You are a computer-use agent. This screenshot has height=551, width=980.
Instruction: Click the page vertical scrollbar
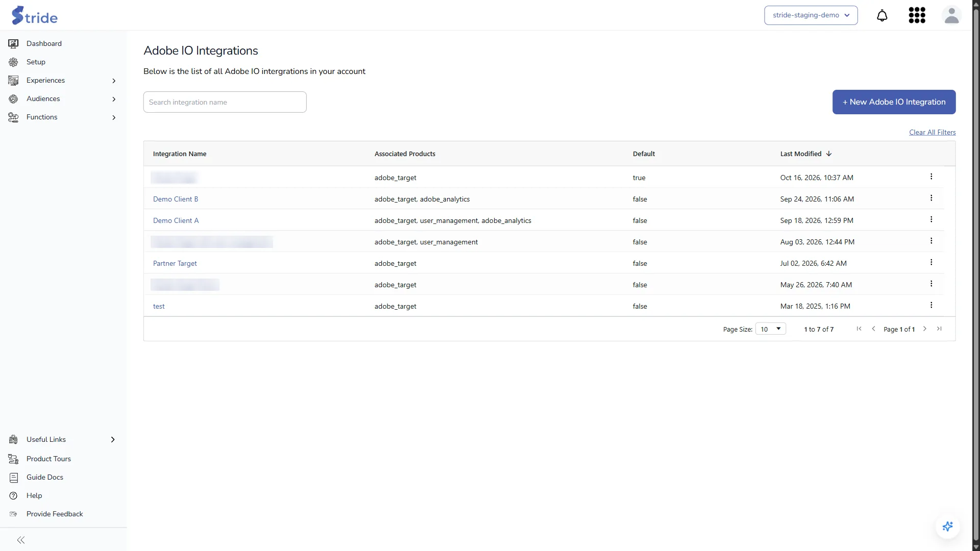(976, 275)
